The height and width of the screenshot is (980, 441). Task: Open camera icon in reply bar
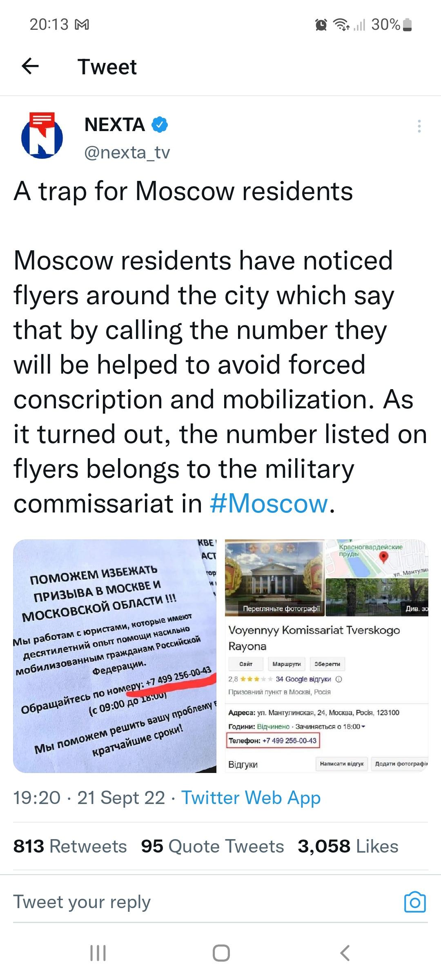point(415,902)
